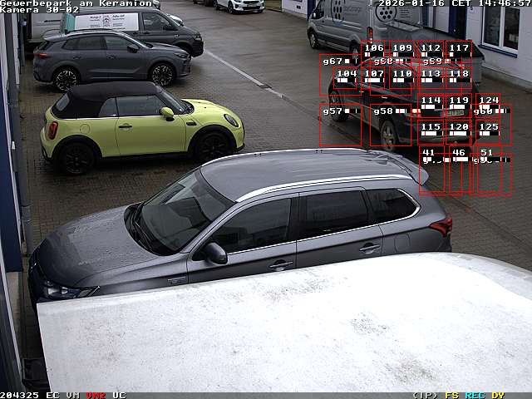Click the REC status indicator
Image resolution: width=532 pixels, height=399 pixels.
point(475,395)
